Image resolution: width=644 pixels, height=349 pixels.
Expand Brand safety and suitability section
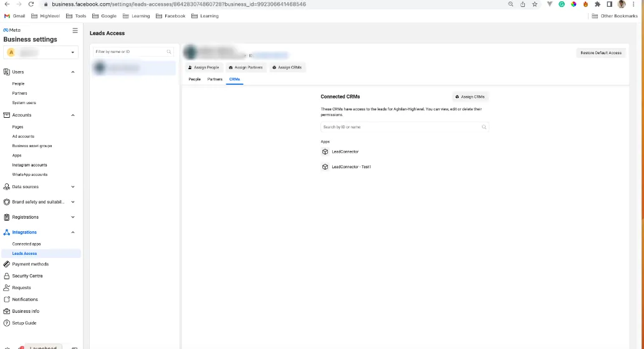[73, 202]
